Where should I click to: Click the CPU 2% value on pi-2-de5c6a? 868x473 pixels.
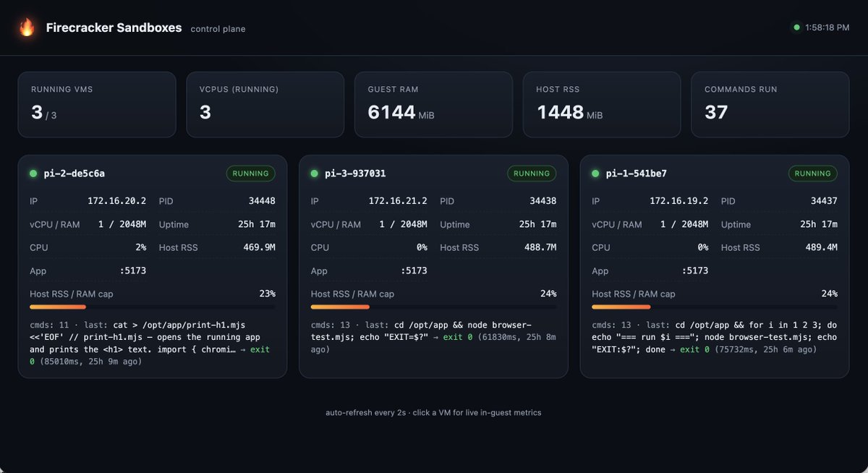140,247
